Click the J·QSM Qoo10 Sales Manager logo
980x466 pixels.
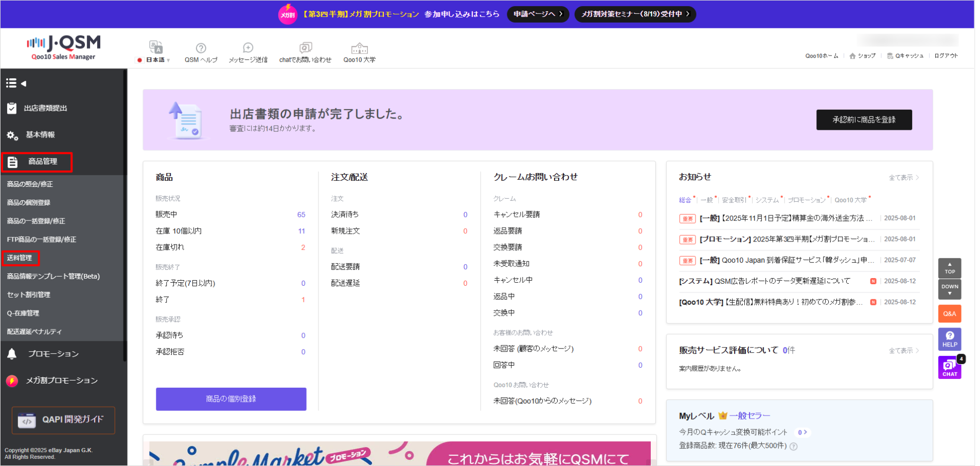tap(64, 48)
